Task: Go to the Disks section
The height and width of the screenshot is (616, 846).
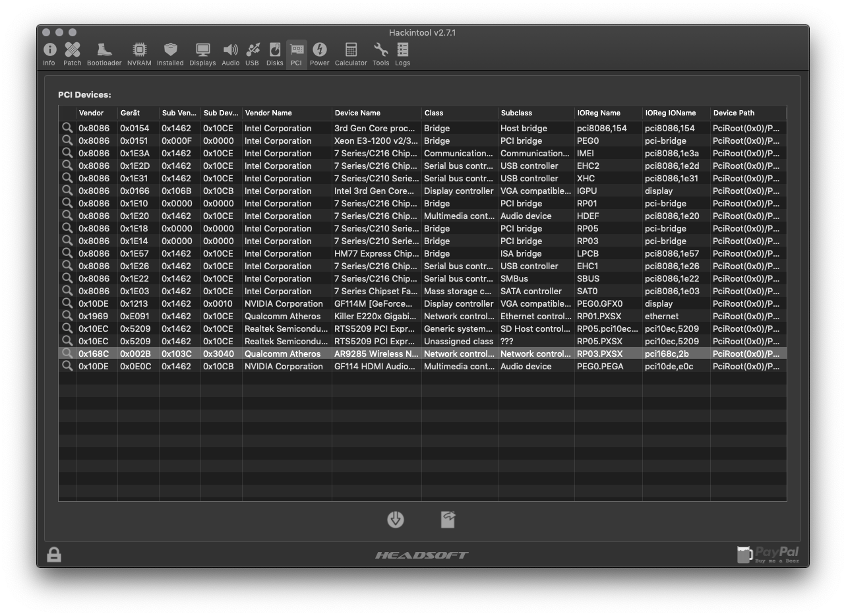Action: click(x=275, y=55)
